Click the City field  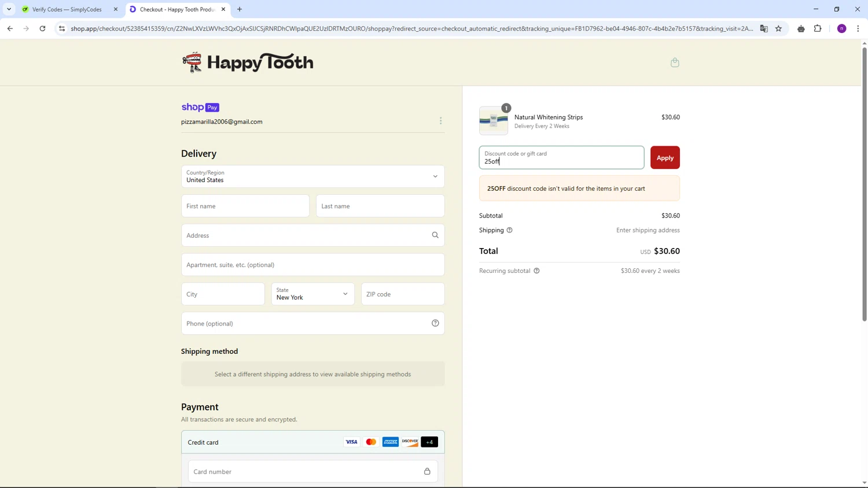[x=223, y=294]
